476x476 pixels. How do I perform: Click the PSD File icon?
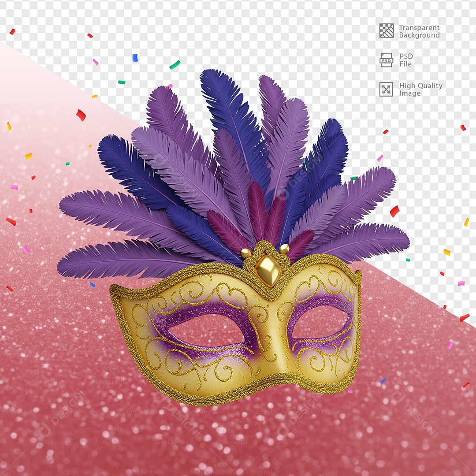click(387, 60)
